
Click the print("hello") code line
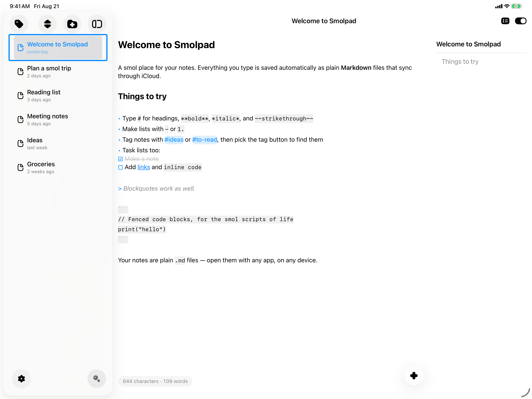click(x=142, y=229)
